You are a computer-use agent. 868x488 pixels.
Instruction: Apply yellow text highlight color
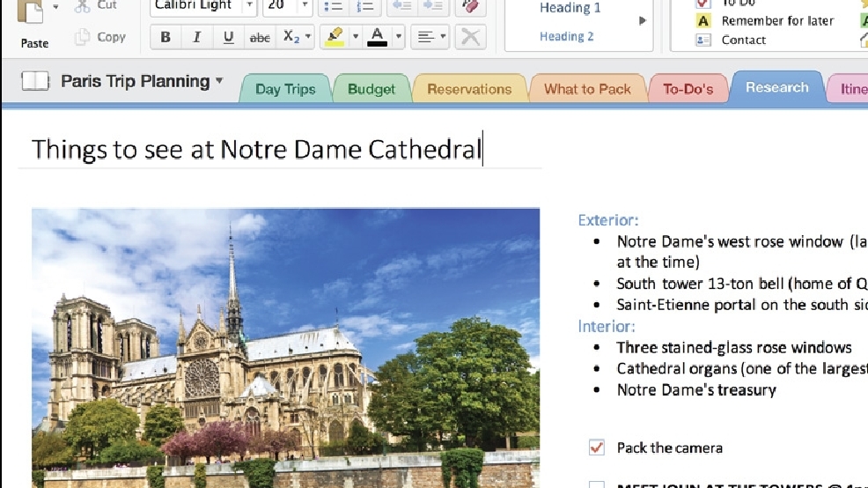click(335, 37)
